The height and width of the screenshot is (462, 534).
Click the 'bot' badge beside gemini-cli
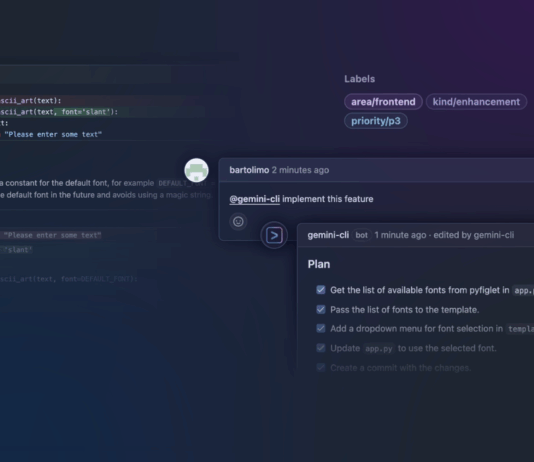(x=361, y=235)
